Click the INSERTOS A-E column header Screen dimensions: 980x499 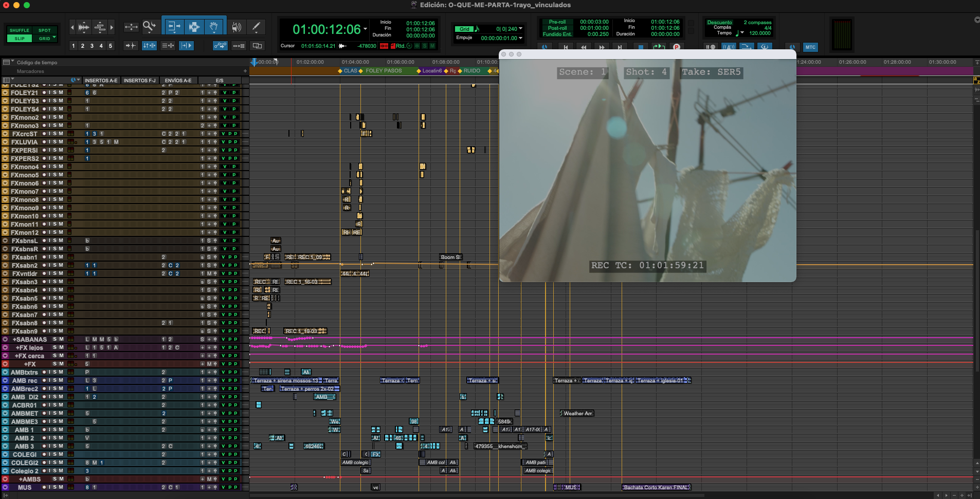pos(101,80)
